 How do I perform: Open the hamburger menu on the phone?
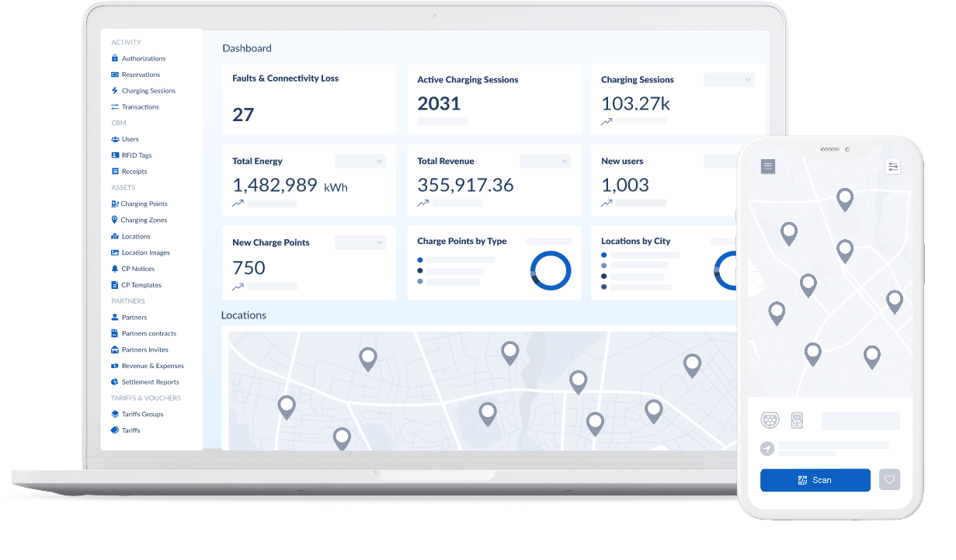pyautogui.click(x=767, y=165)
